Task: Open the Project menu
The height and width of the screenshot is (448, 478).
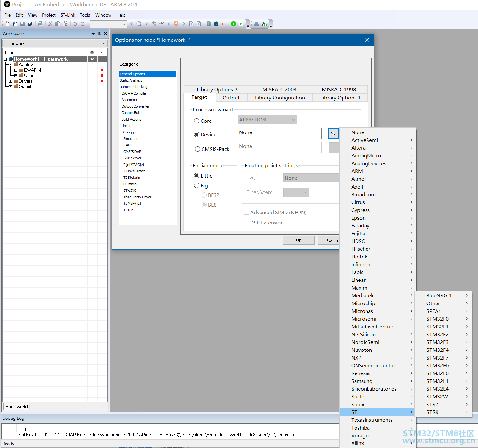Action: point(49,15)
